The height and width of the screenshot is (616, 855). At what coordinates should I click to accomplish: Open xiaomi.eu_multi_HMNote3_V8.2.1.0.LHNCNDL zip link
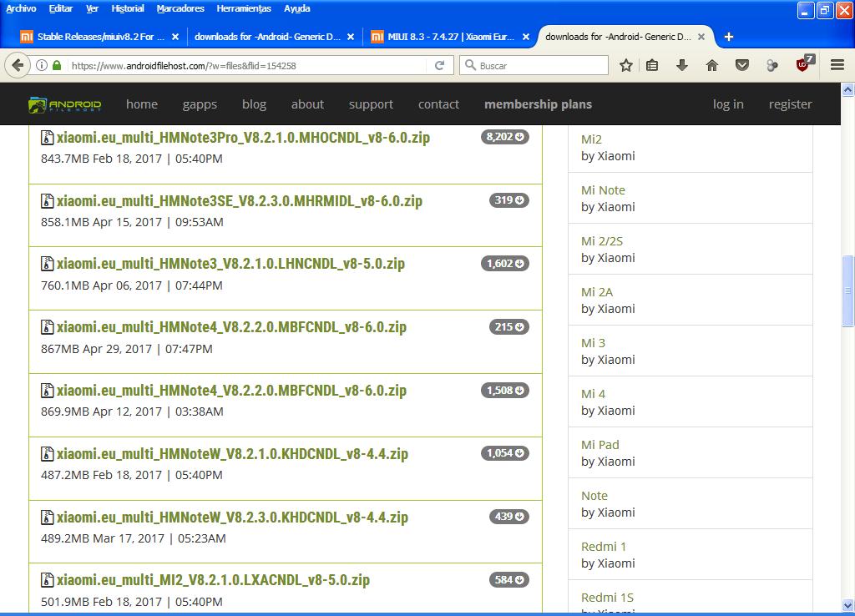pyautogui.click(x=230, y=264)
